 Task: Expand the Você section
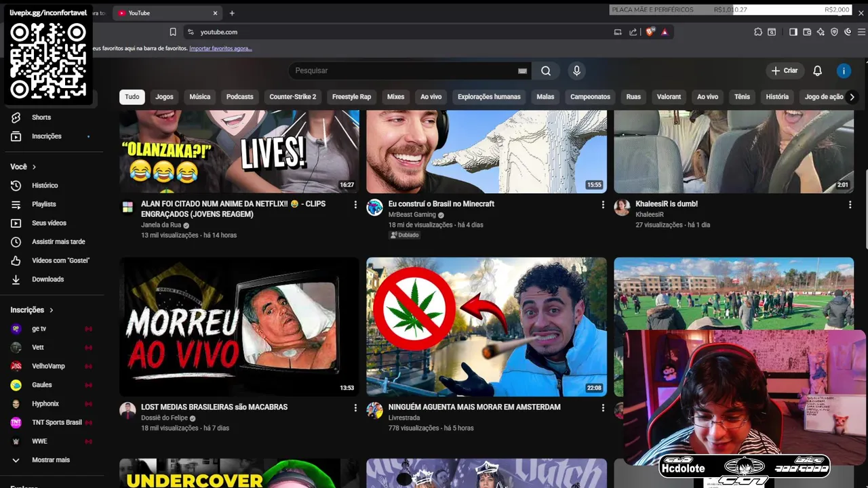tap(24, 167)
